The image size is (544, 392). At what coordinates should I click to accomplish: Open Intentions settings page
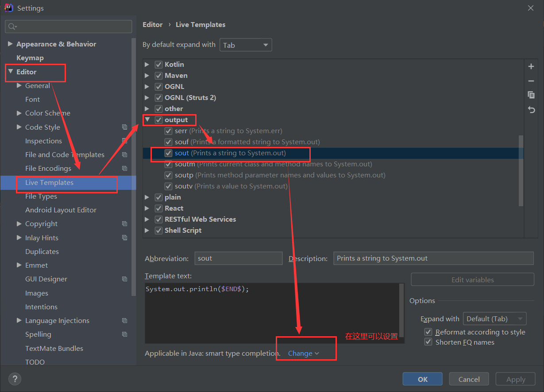41,307
